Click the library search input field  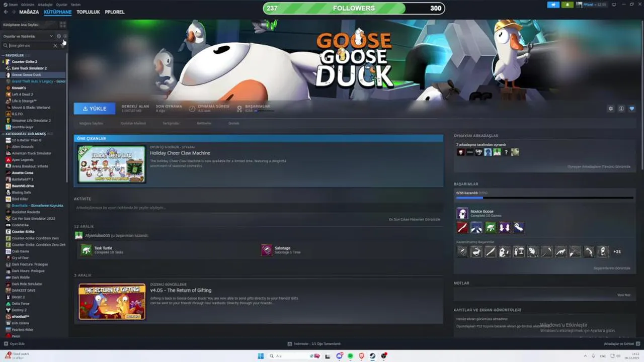(30, 46)
